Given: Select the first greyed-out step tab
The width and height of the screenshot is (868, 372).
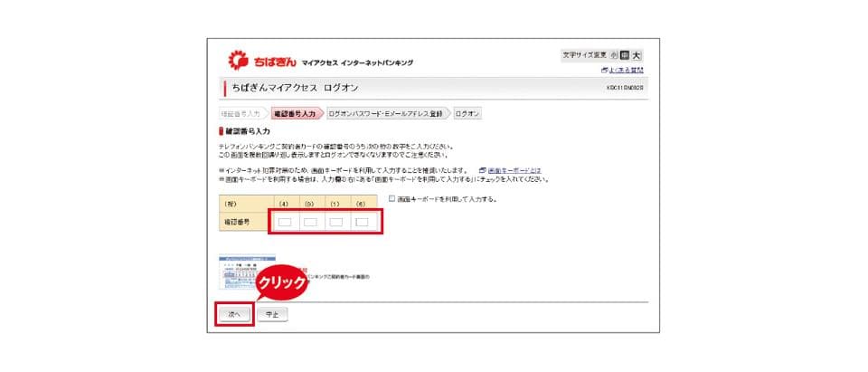Looking at the screenshot, I should 241,114.
